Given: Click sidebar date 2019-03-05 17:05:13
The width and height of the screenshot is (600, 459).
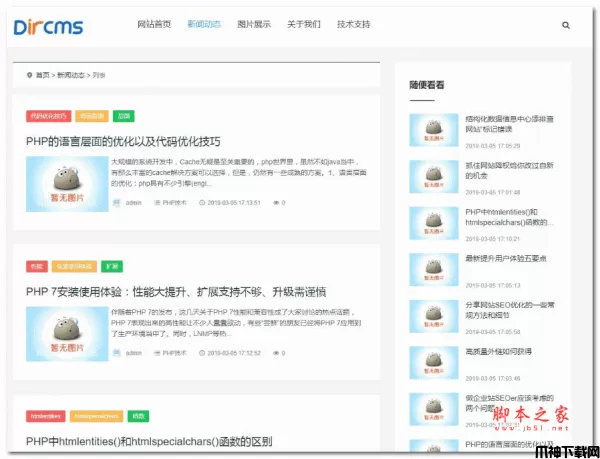Looking at the screenshot, I should click(x=493, y=285).
